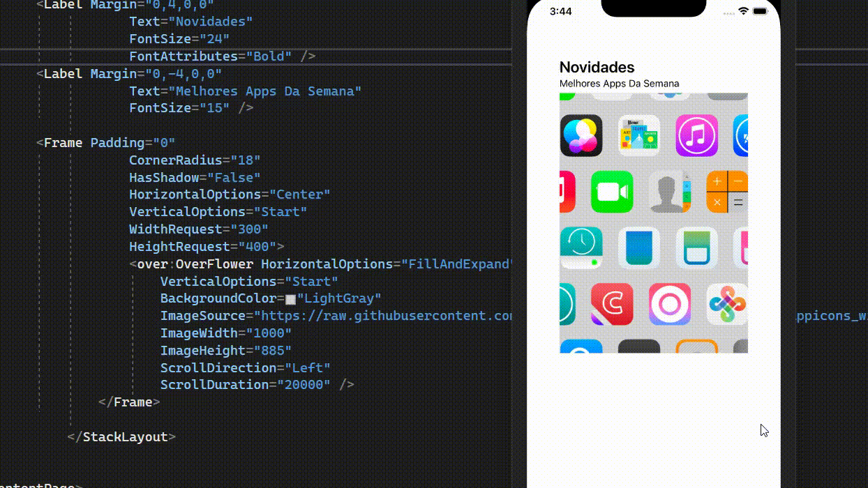Click the Frame Padding="0" opening tag

pos(106,142)
